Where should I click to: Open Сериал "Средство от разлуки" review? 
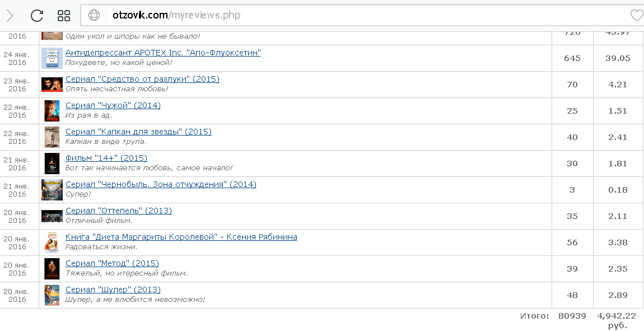[142, 79]
